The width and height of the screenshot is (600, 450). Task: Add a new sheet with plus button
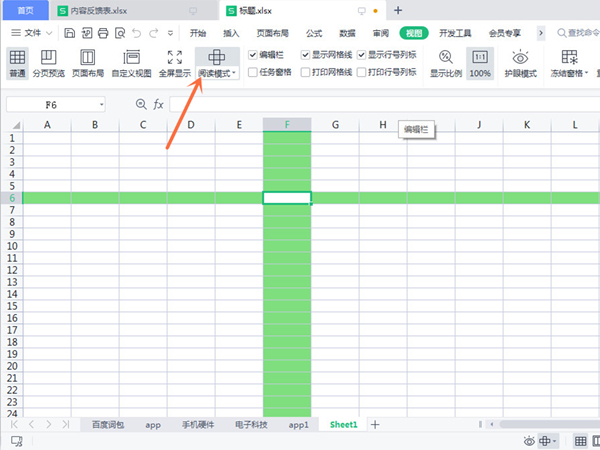[375, 425]
